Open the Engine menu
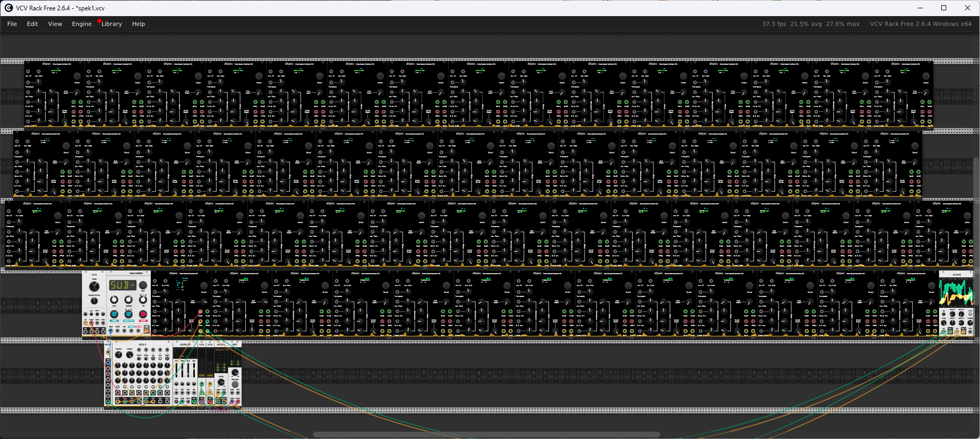 81,24
